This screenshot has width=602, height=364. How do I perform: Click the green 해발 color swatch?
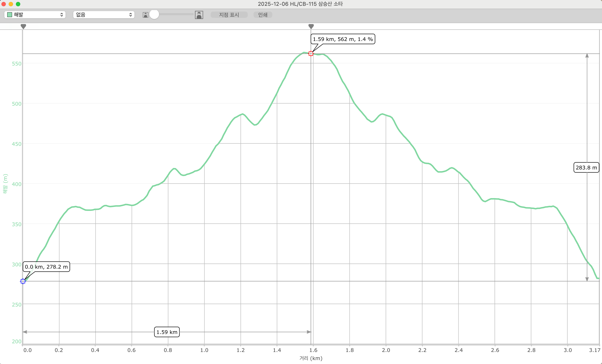10,15
